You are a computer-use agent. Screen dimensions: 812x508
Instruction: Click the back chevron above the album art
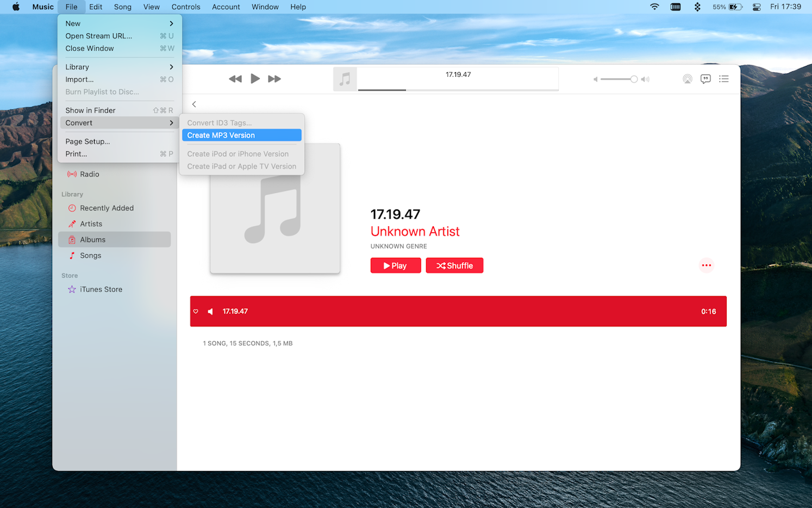(194, 104)
